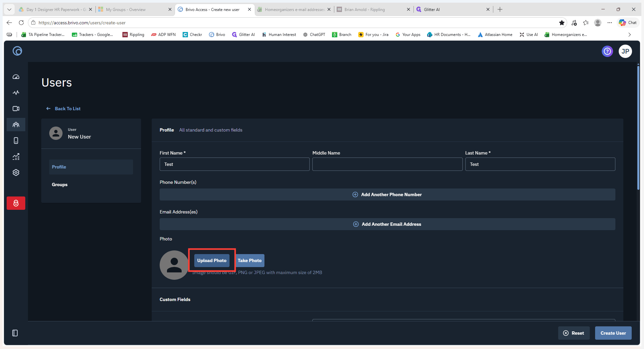
Task: Open the mobile device sidebar icon
Action: [16, 141]
